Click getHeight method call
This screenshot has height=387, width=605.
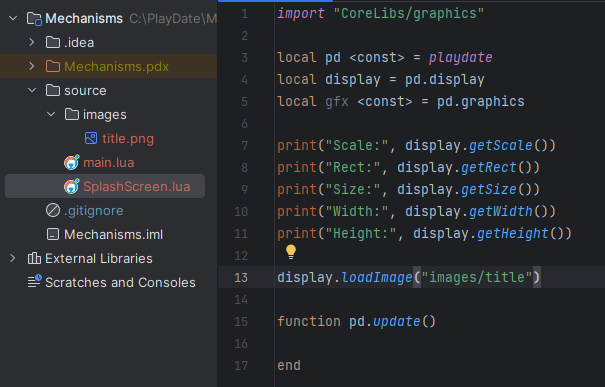click(512, 233)
